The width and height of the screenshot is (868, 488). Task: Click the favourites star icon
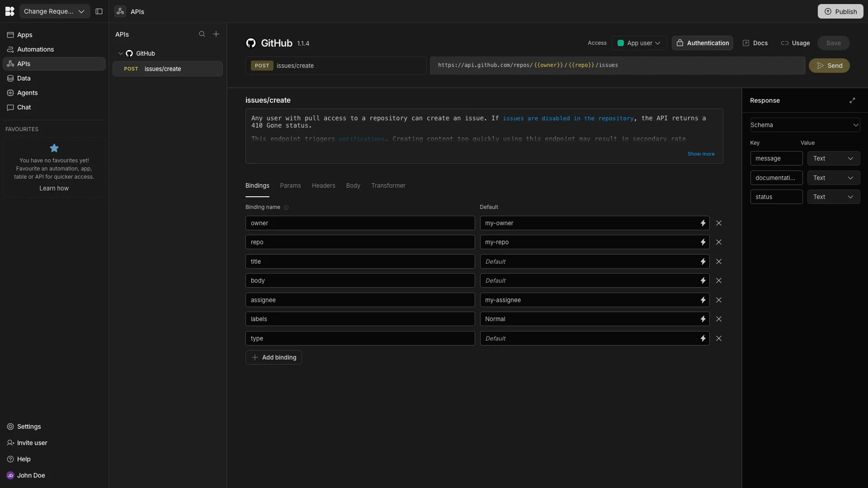coord(54,148)
